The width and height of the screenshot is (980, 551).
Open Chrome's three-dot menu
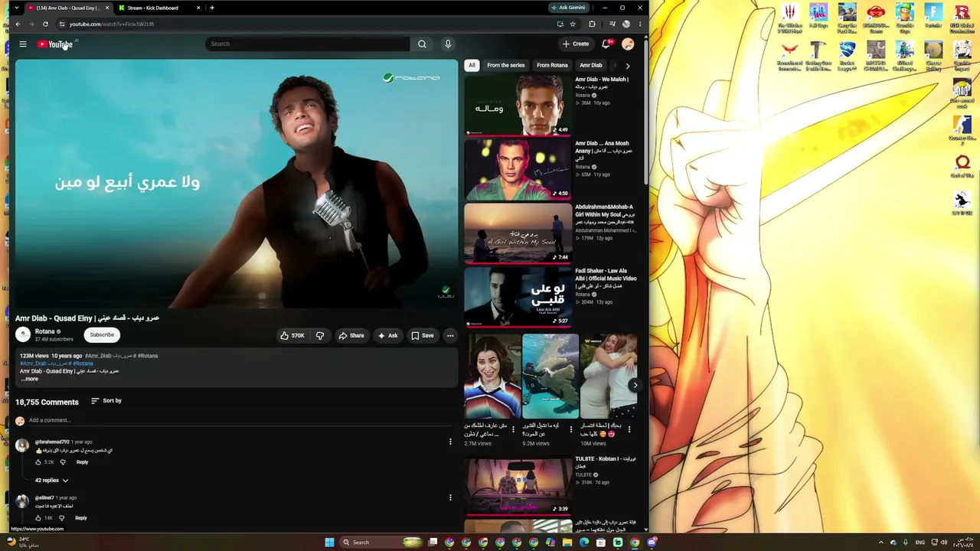[640, 24]
